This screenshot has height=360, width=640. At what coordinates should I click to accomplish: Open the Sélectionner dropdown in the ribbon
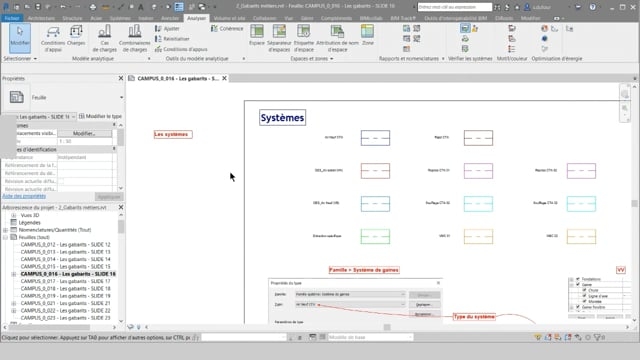20,59
